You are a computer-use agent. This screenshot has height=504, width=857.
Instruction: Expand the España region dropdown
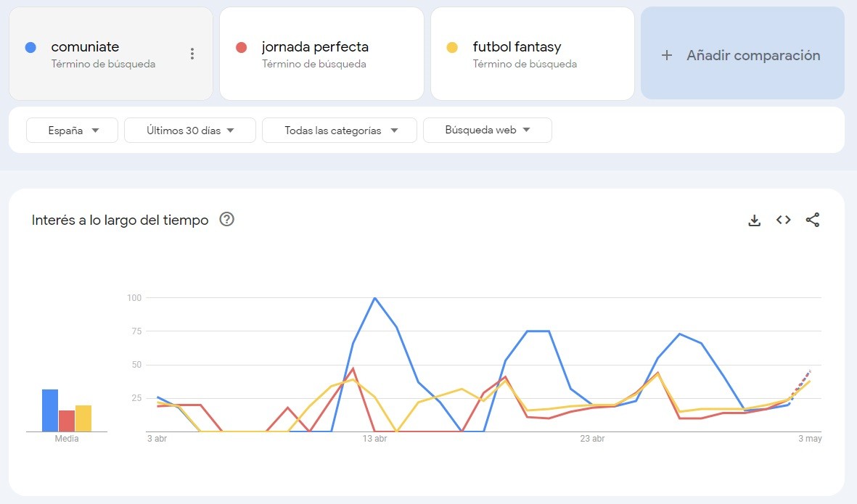click(73, 131)
